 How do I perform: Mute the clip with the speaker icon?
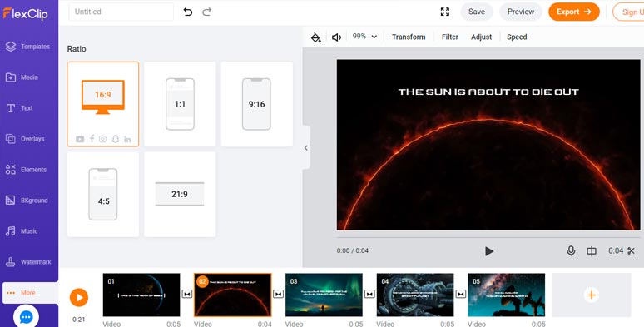(x=336, y=37)
